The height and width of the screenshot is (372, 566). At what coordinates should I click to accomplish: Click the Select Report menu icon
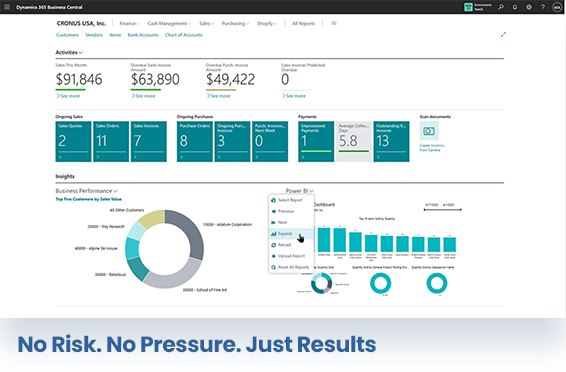(274, 200)
